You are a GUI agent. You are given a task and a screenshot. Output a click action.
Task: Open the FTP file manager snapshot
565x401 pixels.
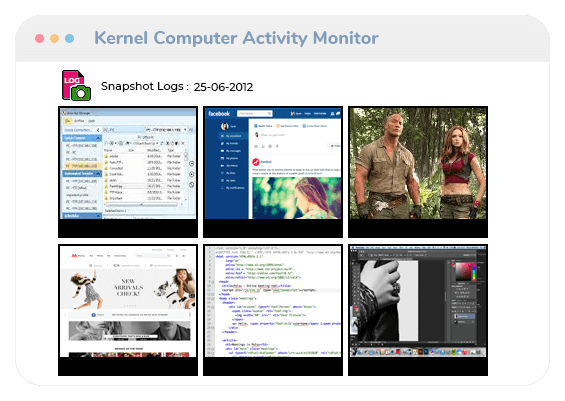[x=128, y=172]
